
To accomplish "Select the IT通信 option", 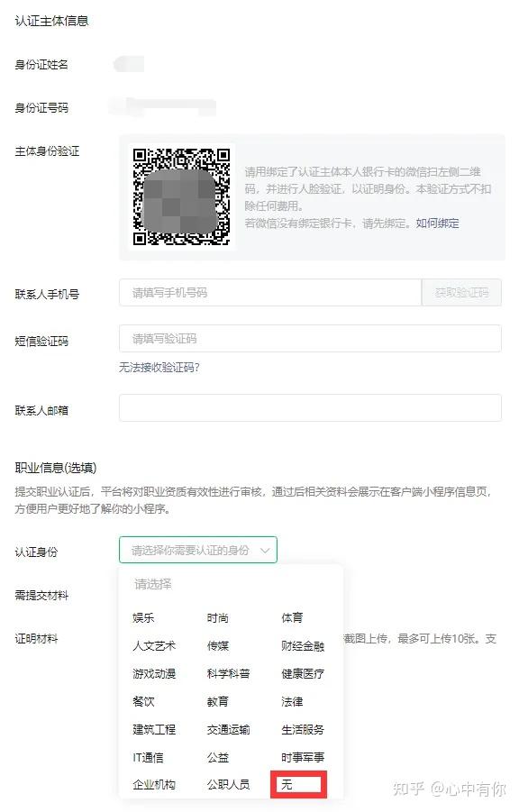I will 148,758.
